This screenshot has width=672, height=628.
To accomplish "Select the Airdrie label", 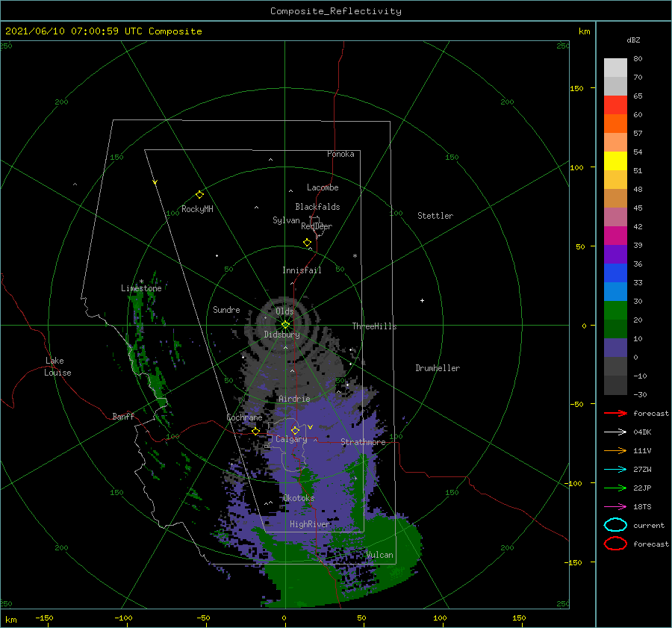I will click(294, 399).
